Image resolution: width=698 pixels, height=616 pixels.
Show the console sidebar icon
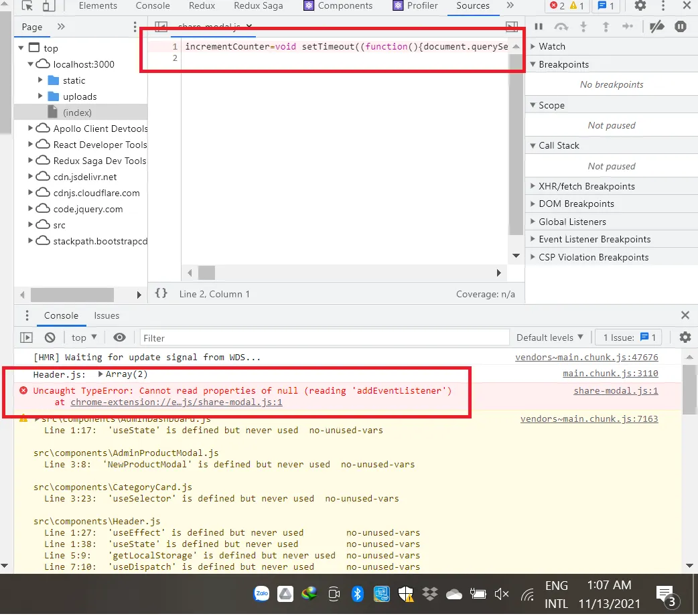point(27,338)
